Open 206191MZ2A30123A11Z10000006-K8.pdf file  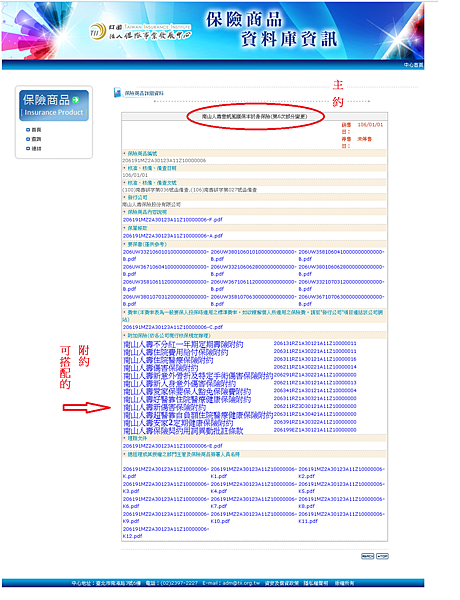click(x=341, y=502)
